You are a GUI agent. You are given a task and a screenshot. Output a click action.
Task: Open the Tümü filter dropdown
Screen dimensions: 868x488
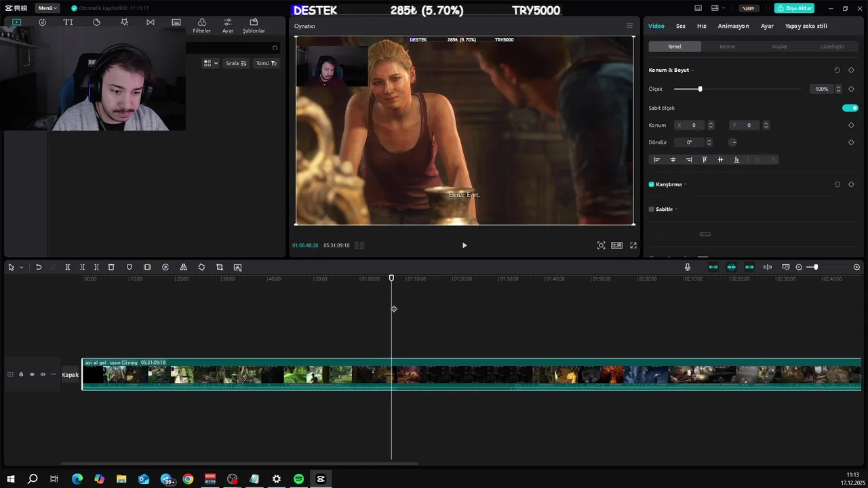click(266, 63)
